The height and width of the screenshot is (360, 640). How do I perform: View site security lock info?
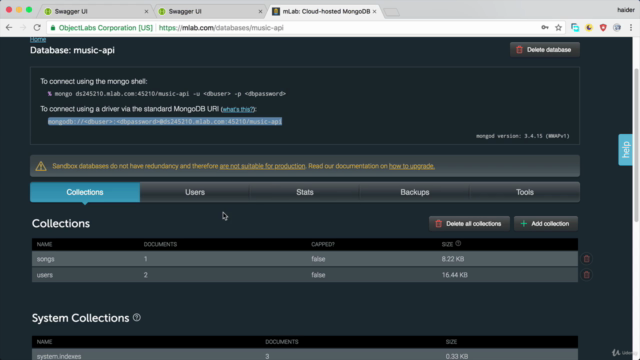pos(53,28)
